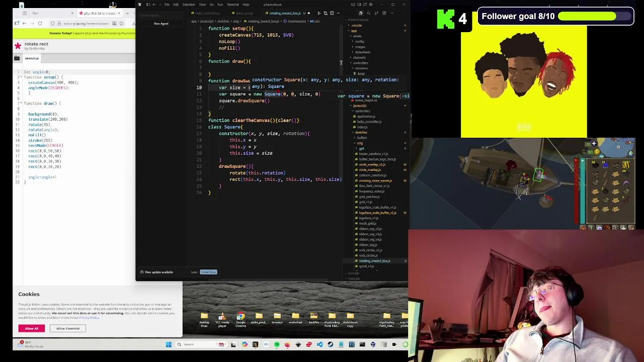The width and height of the screenshot is (644, 362).
Task: Open the Source Control icon in the sidebar
Action: pos(376,13)
